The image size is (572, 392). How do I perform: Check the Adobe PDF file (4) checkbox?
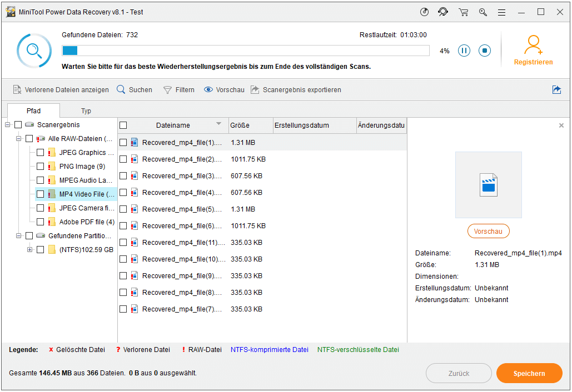(x=41, y=222)
